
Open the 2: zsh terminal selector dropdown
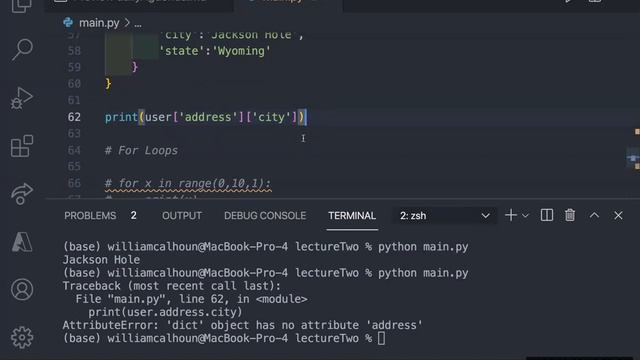click(444, 216)
